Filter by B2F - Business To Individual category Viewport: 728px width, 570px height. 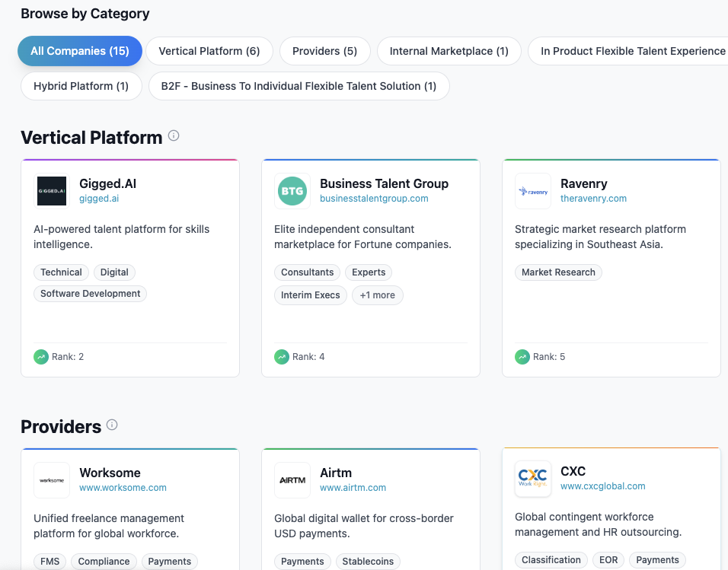tap(299, 86)
